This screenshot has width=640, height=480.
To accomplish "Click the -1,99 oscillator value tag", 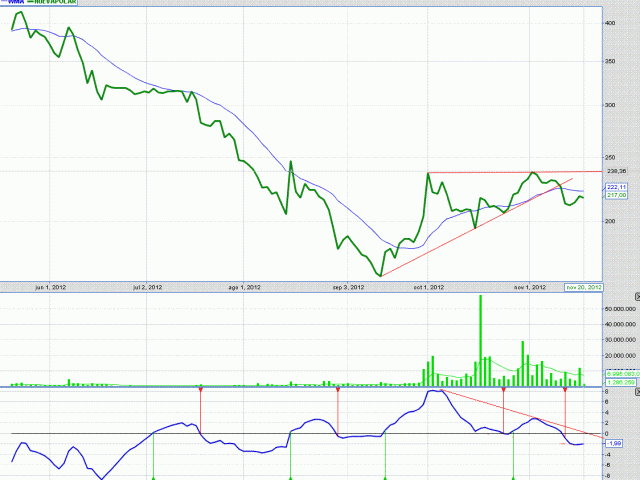I will [x=616, y=442].
